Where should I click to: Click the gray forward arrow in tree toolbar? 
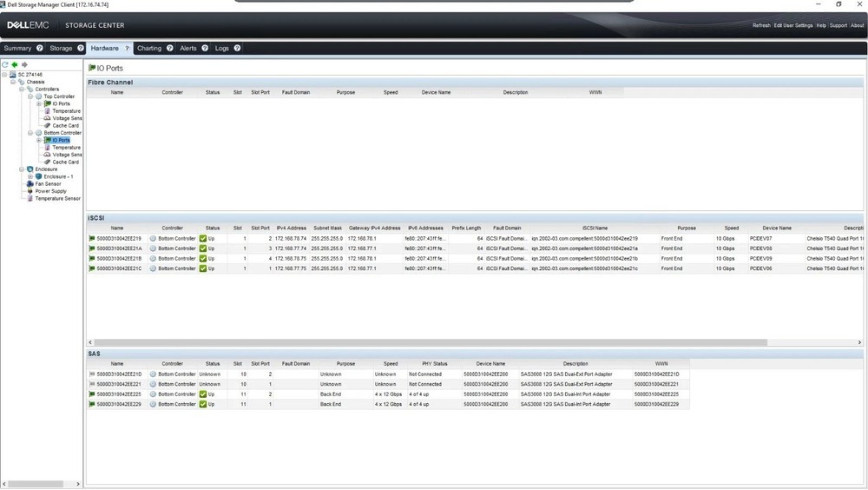click(24, 65)
